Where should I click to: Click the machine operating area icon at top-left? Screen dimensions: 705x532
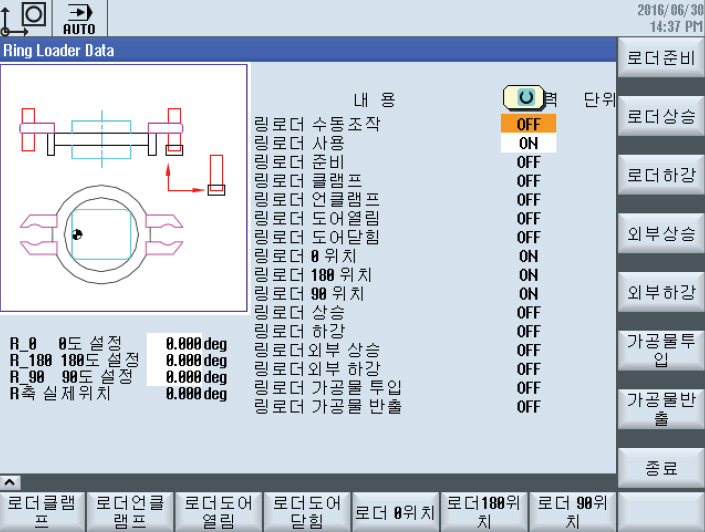28,18
